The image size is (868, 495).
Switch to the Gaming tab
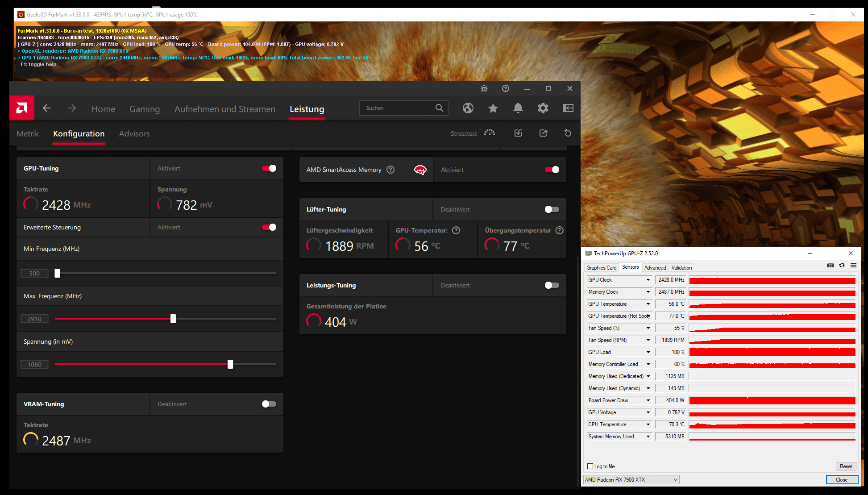[x=144, y=109]
